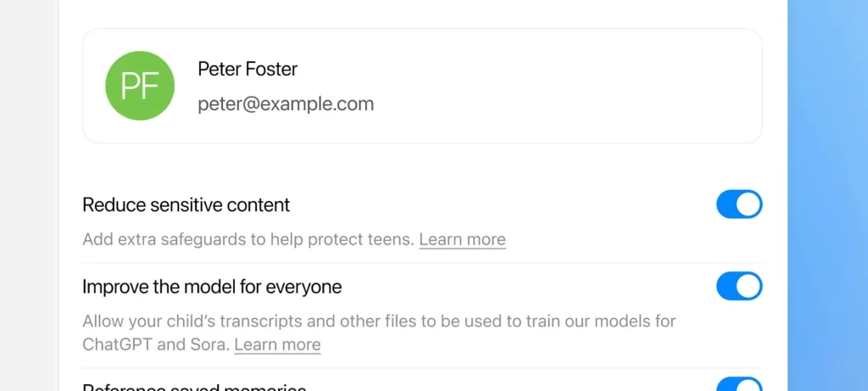
Task: Click the 'ChatGPT and Sora' text
Action: tap(155, 344)
